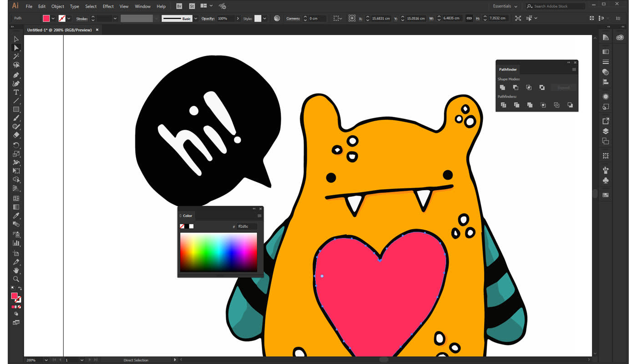Open the Stroke weight dropdown

pos(115,18)
